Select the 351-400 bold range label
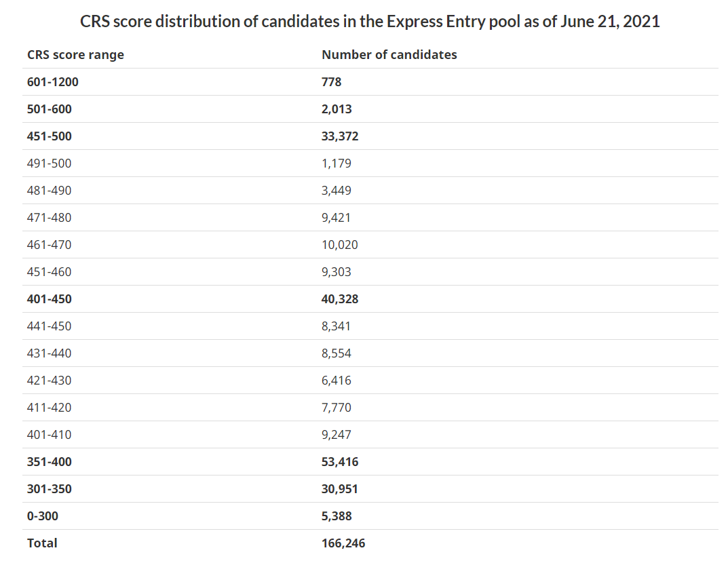 [49, 462]
